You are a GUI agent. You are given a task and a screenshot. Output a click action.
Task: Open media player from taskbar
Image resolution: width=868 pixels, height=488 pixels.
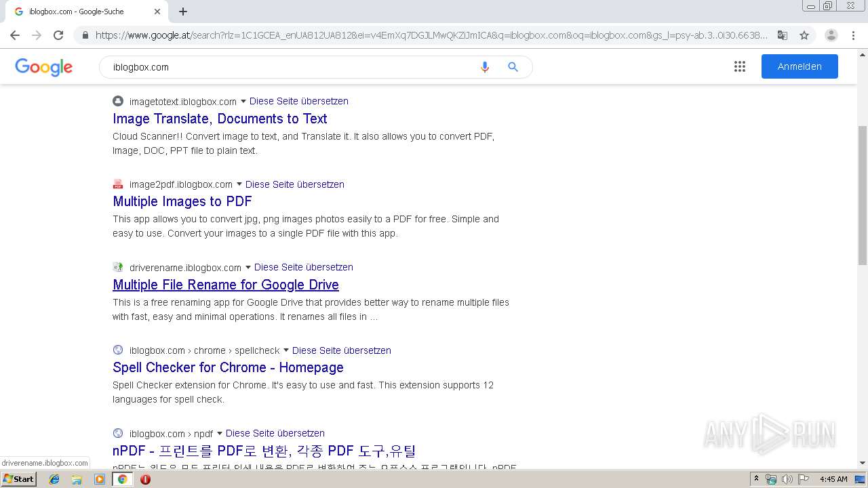point(100,479)
